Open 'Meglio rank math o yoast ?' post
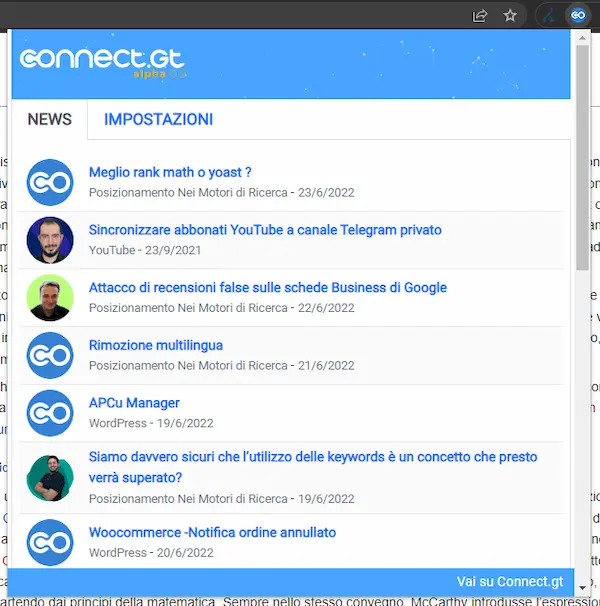This screenshot has width=600, height=606. (x=170, y=172)
